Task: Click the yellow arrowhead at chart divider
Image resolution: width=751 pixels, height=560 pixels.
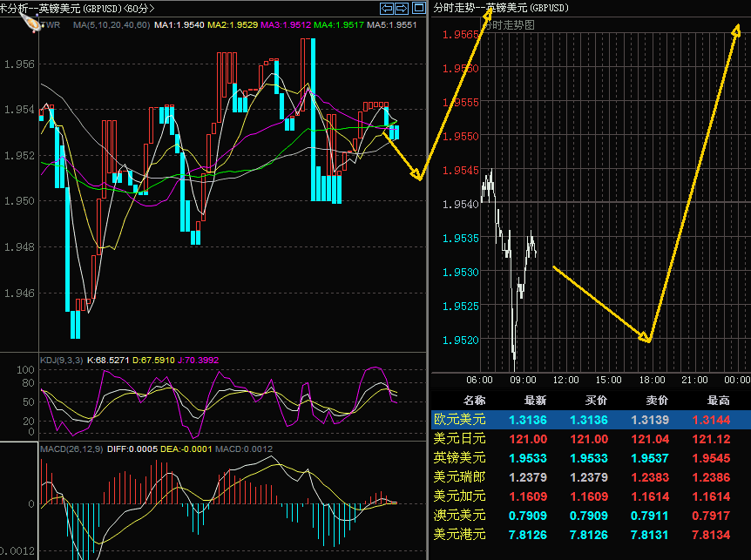Action: [x=418, y=175]
